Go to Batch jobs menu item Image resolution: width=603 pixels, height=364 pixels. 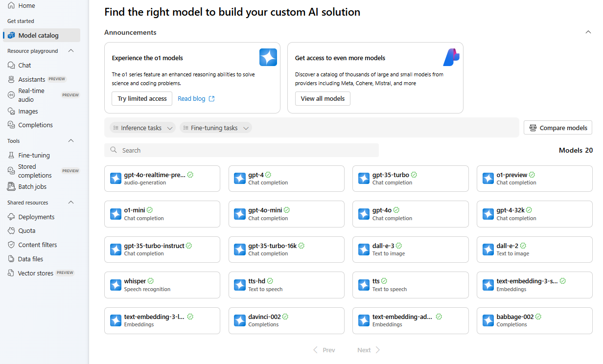pyautogui.click(x=32, y=186)
